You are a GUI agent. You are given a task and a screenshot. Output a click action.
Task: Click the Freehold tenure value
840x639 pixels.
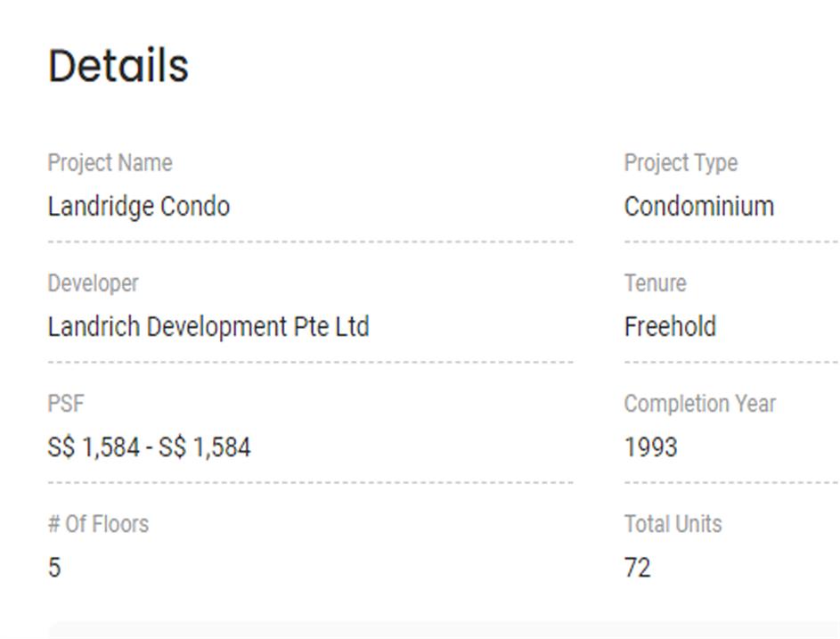pos(670,327)
